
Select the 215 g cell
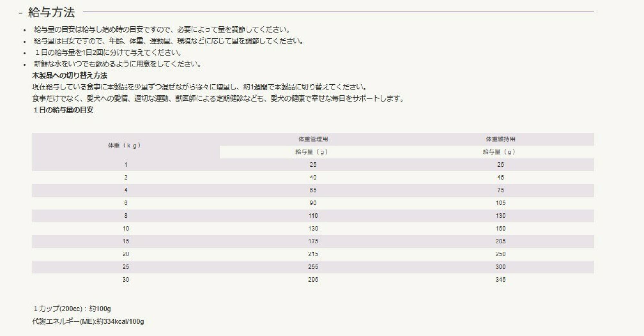click(313, 254)
